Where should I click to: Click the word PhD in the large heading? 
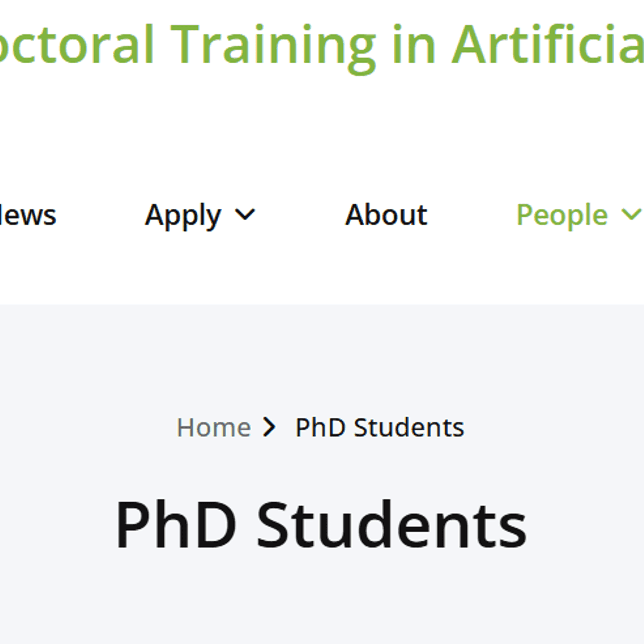coord(176,525)
